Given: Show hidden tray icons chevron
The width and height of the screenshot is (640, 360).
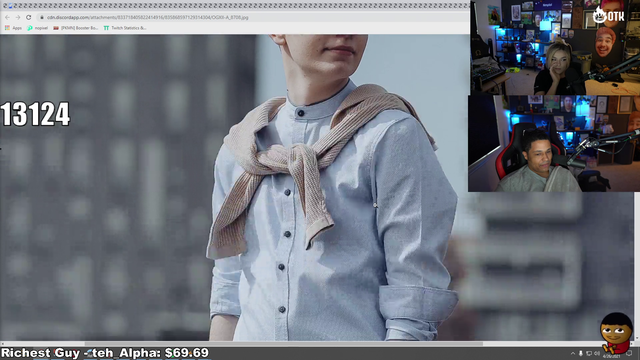Looking at the screenshot, I should point(573,353).
